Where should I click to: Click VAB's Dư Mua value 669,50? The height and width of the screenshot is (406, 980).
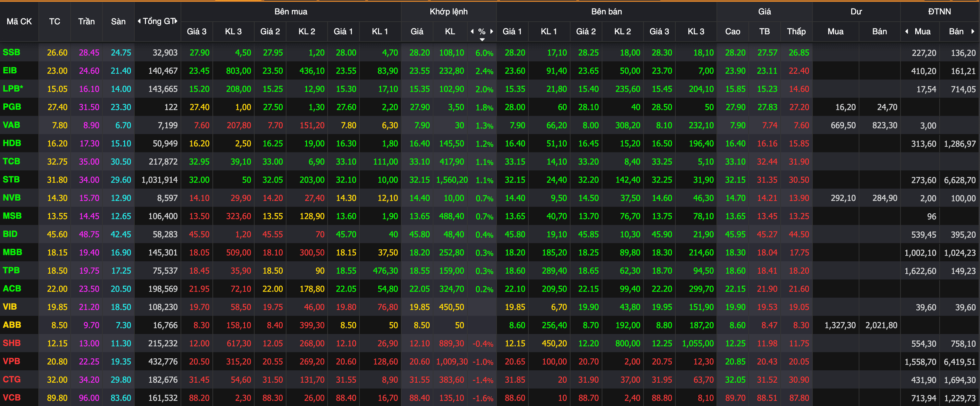coord(843,125)
